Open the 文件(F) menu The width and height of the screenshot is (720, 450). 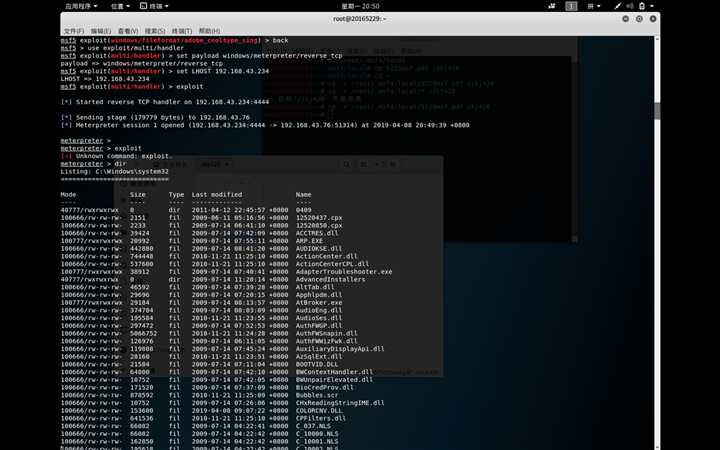(x=73, y=31)
